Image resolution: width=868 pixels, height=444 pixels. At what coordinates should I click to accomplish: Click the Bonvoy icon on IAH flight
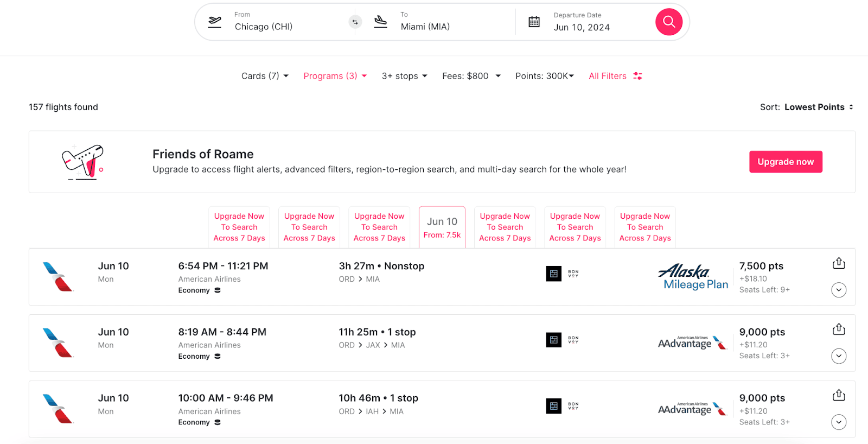point(573,406)
